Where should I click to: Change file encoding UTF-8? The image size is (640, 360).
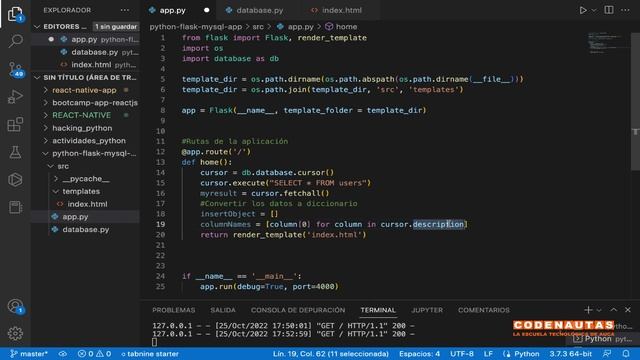coord(462,354)
